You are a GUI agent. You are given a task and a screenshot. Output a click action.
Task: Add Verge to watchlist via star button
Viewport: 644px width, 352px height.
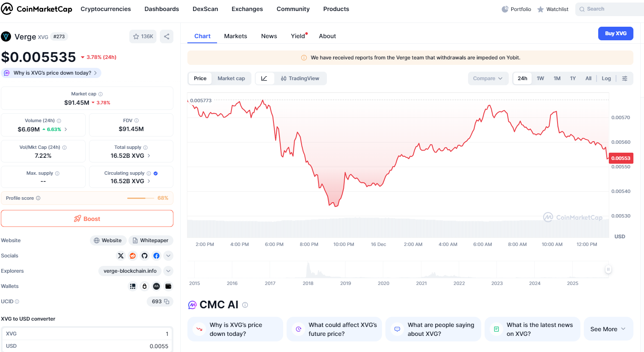pyautogui.click(x=143, y=36)
